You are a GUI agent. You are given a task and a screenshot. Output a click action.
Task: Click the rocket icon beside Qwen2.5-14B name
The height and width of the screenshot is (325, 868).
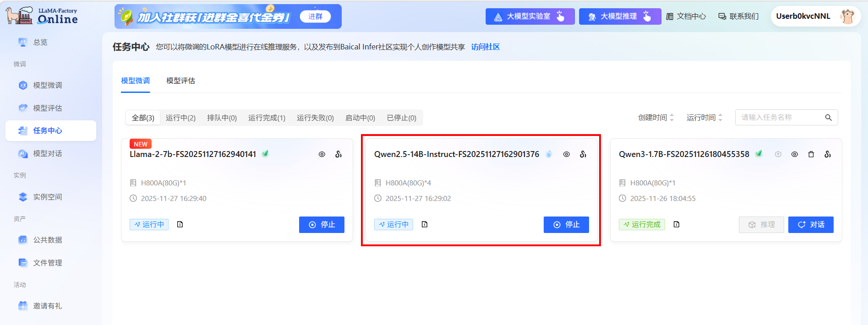(x=549, y=154)
